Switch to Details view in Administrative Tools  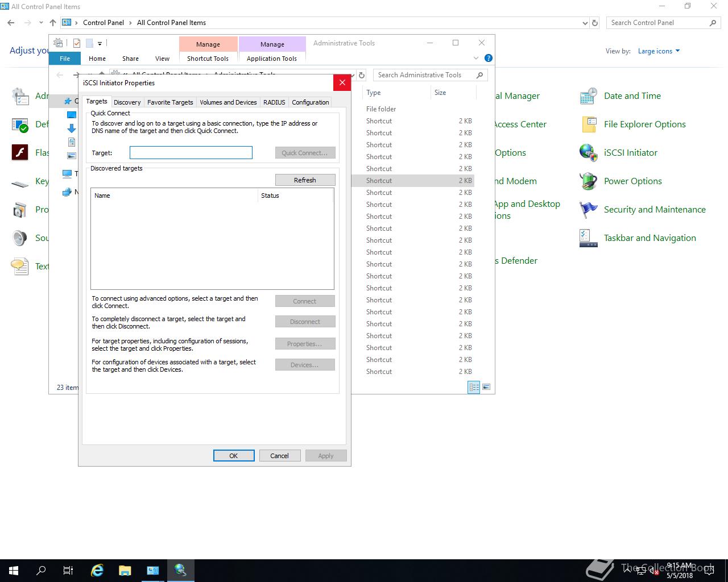coord(474,387)
